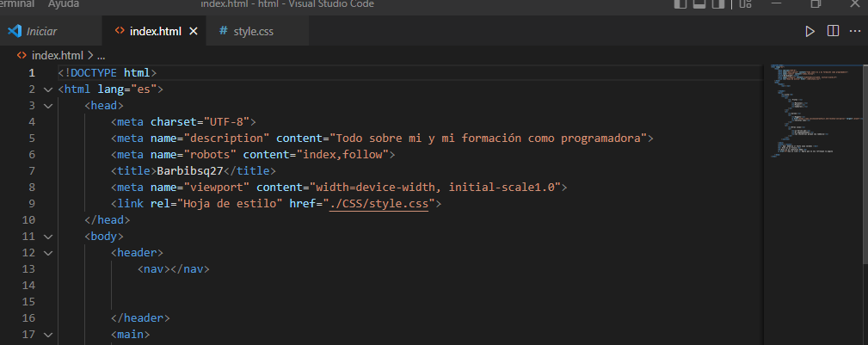Click the VS Code logo on Iniciar tab

click(x=15, y=31)
